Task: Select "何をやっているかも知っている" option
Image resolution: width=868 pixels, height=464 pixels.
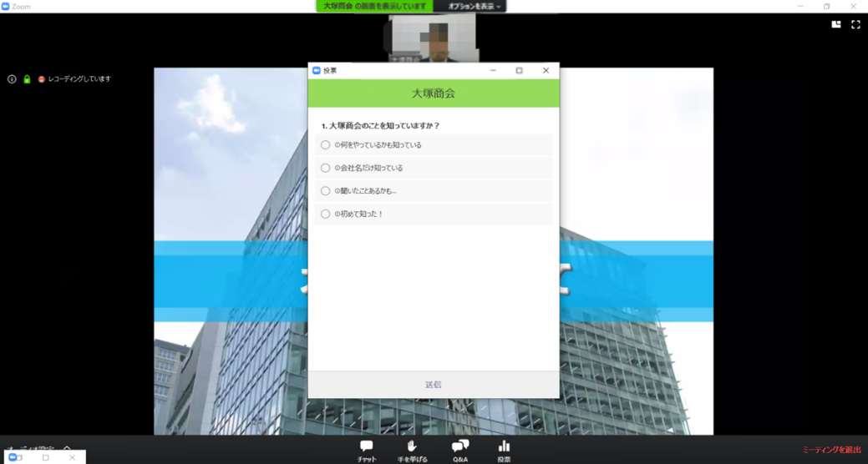Action: click(x=326, y=145)
